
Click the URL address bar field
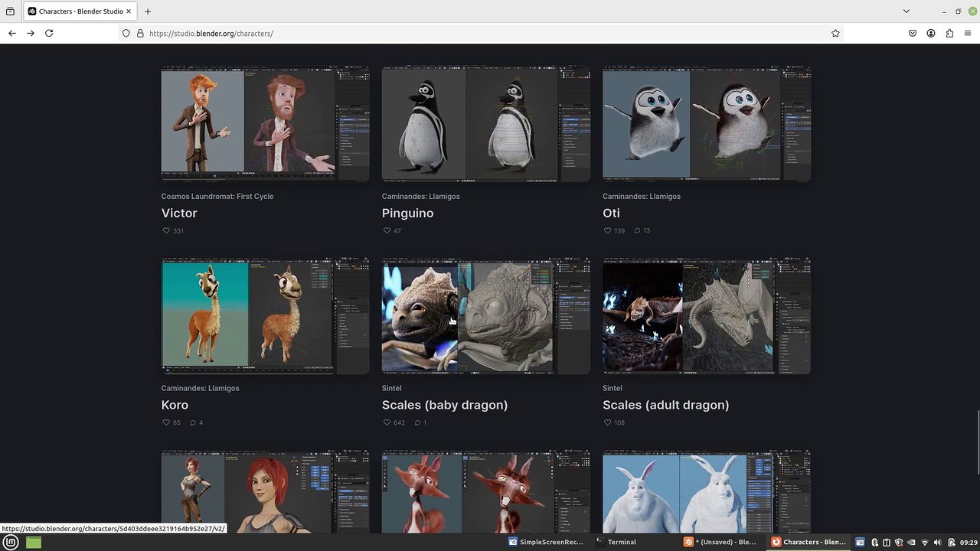click(475, 34)
